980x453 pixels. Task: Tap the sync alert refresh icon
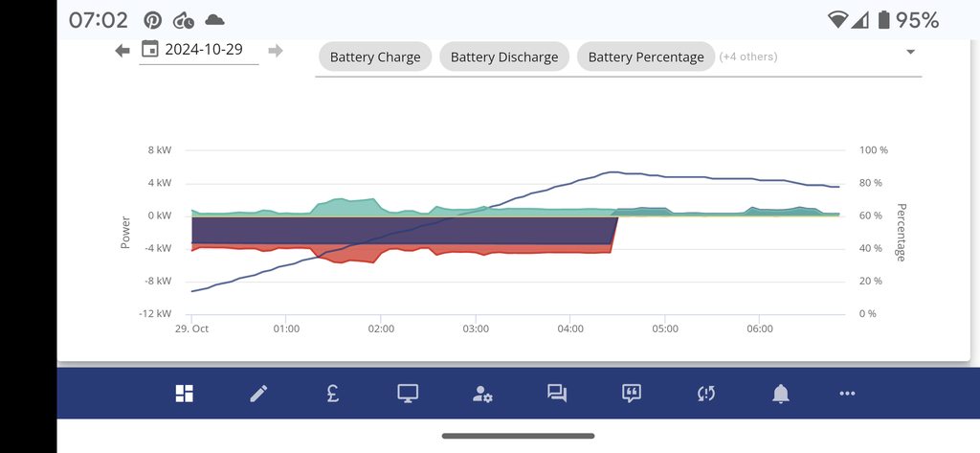[x=706, y=393]
